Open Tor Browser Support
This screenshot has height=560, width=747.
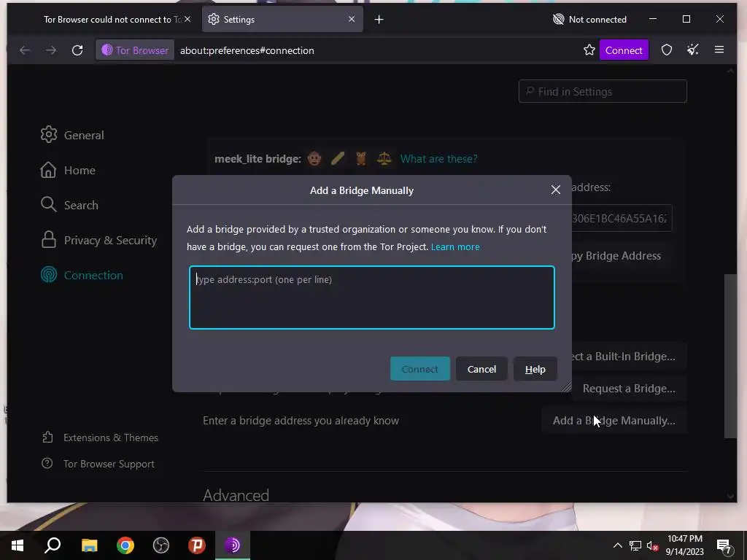[x=98, y=463]
